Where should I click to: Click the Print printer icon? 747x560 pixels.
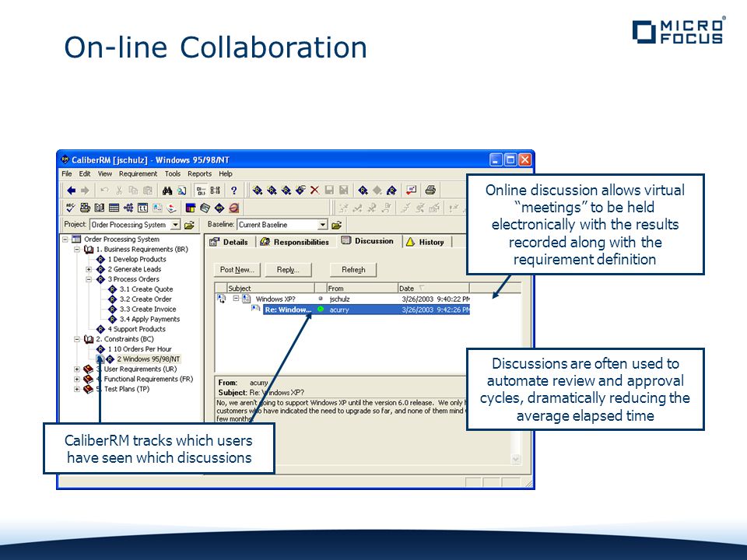click(430, 190)
